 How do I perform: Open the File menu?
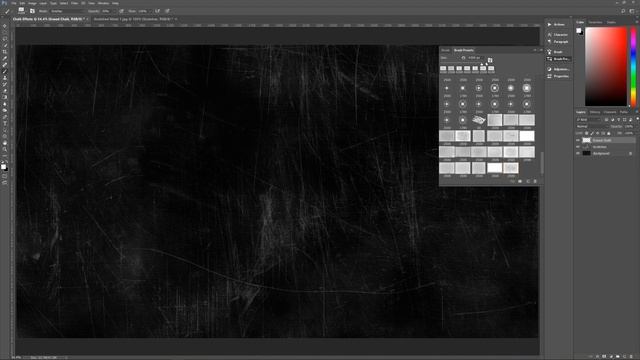14,3
